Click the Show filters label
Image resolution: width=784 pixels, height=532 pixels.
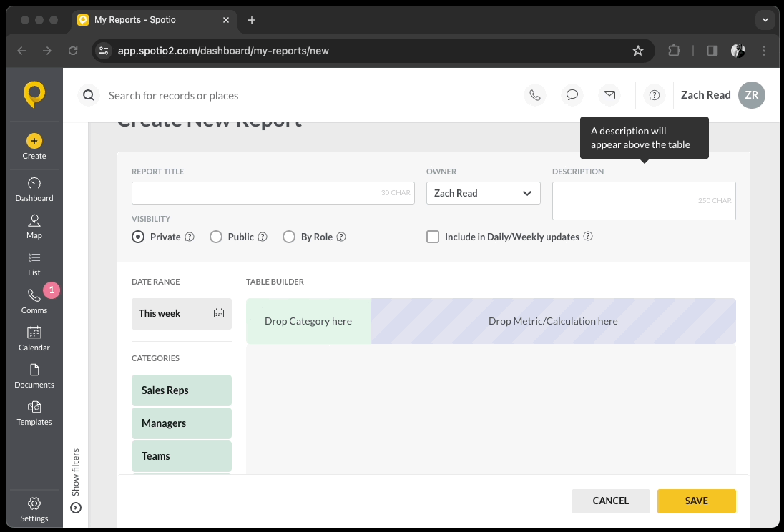point(76,473)
